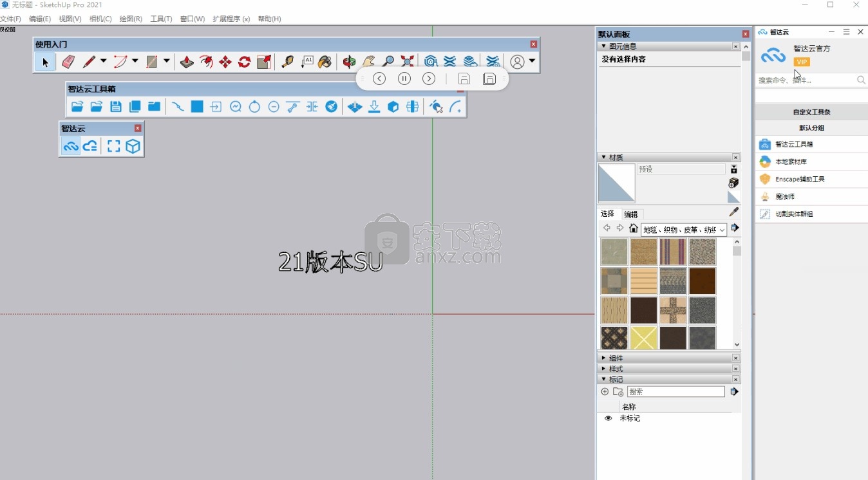The width and height of the screenshot is (868, 480).
Task: Open the Pencil tool dropdown arrow
Action: 103,61
